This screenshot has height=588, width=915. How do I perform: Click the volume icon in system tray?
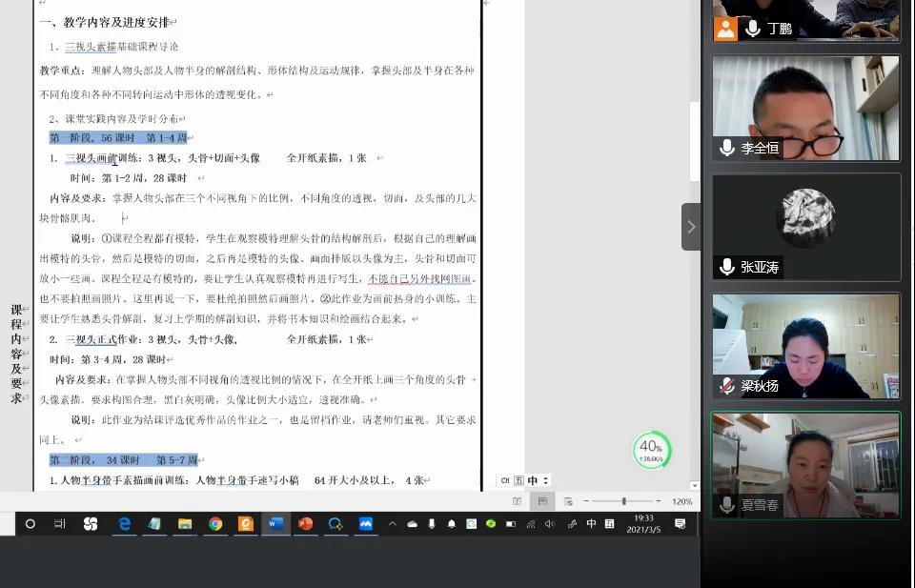pos(551,523)
